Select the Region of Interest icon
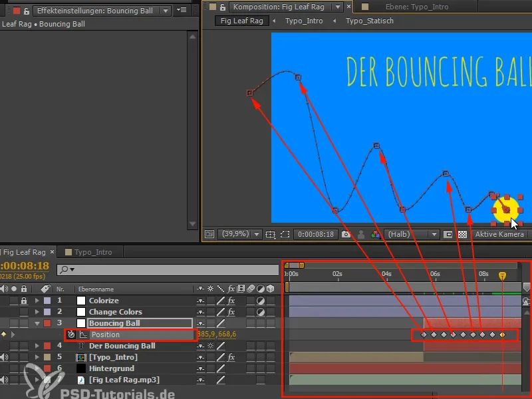532x399 pixels. click(285, 234)
